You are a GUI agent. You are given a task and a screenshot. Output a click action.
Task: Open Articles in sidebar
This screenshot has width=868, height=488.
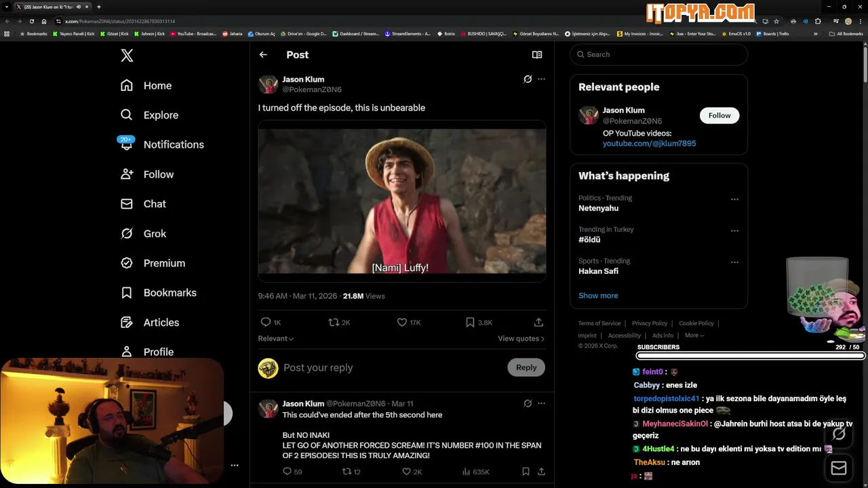tap(150, 323)
